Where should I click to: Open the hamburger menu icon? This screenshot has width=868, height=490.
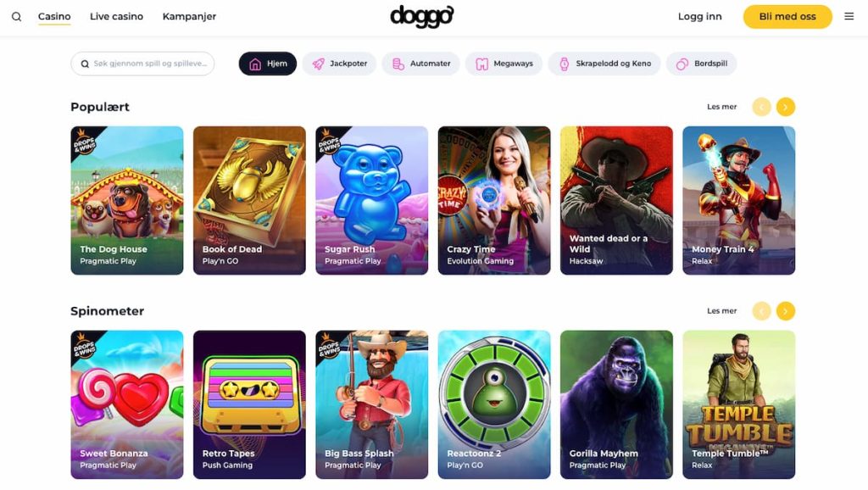[849, 17]
